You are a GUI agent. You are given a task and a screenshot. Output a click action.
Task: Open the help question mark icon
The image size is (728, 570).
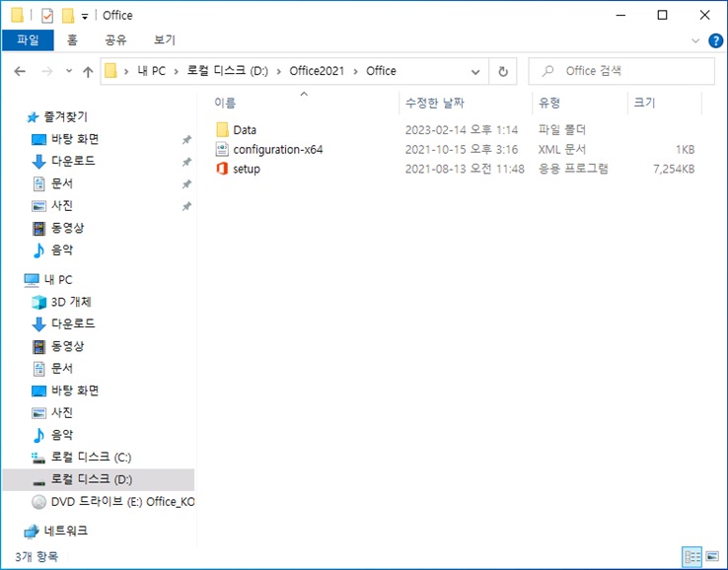pos(715,40)
